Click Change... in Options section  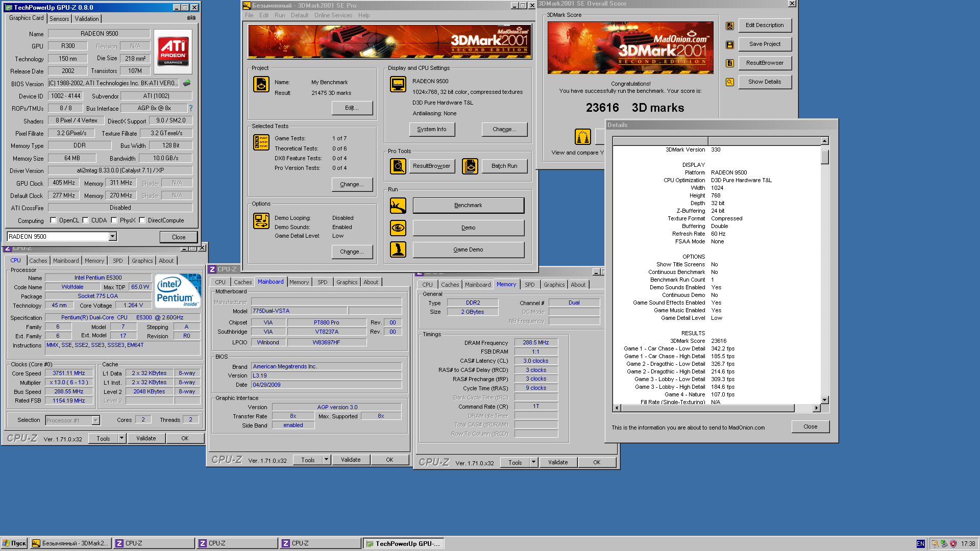pyautogui.click(x=352, y=252)
